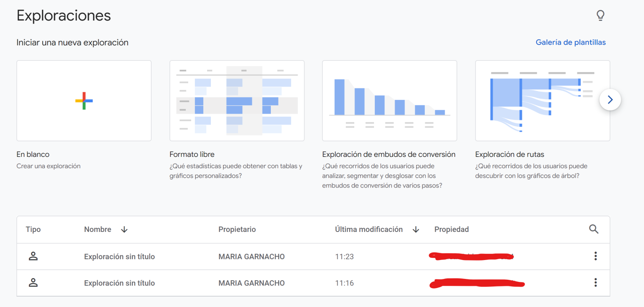Click the lightbulb insights icon
The height and width of the screenshot is (307, 644).
(x=600, y=16)
